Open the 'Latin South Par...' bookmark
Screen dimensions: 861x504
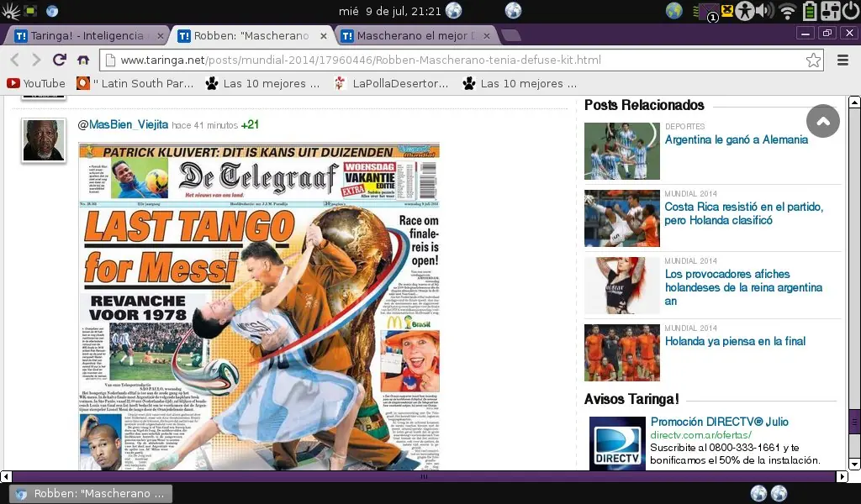135,83
